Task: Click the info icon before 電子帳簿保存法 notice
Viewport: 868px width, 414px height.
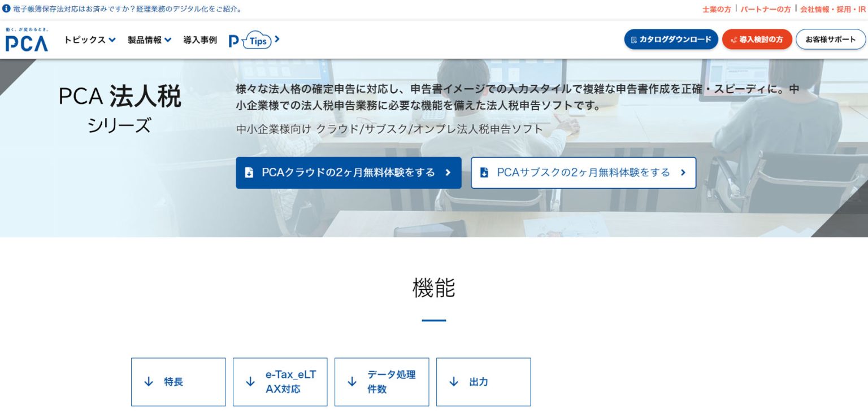Action: click(6, 8)
